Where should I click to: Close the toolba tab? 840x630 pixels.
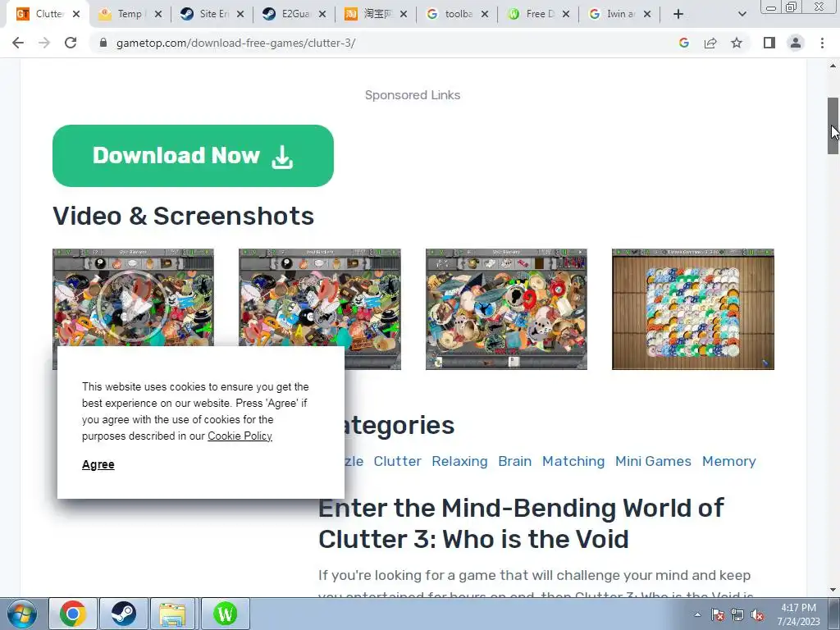pos(484,14)
